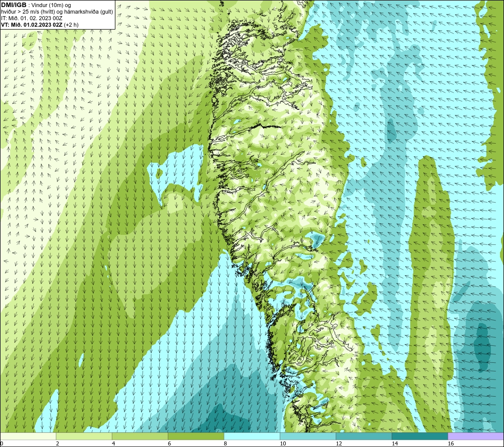Click the legend scale label 12
This screenshot has height=447, width=504.
339,444
